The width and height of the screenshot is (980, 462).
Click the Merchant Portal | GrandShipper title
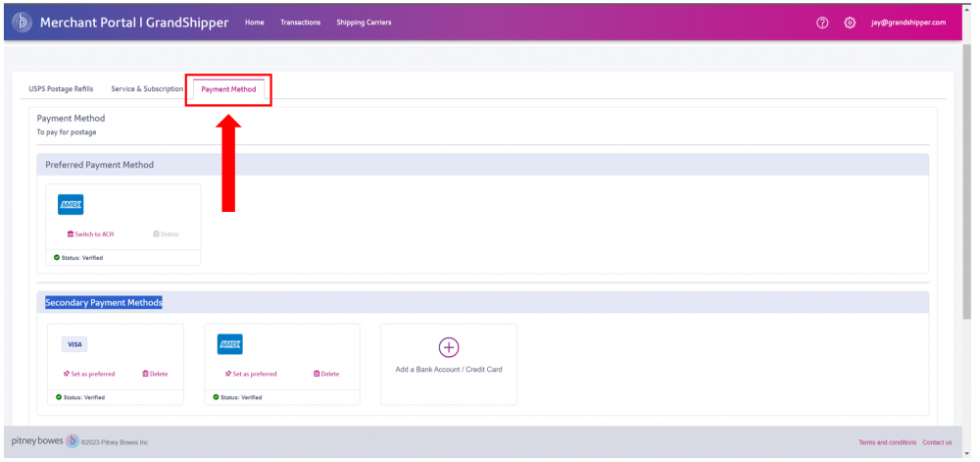point(134,23)
